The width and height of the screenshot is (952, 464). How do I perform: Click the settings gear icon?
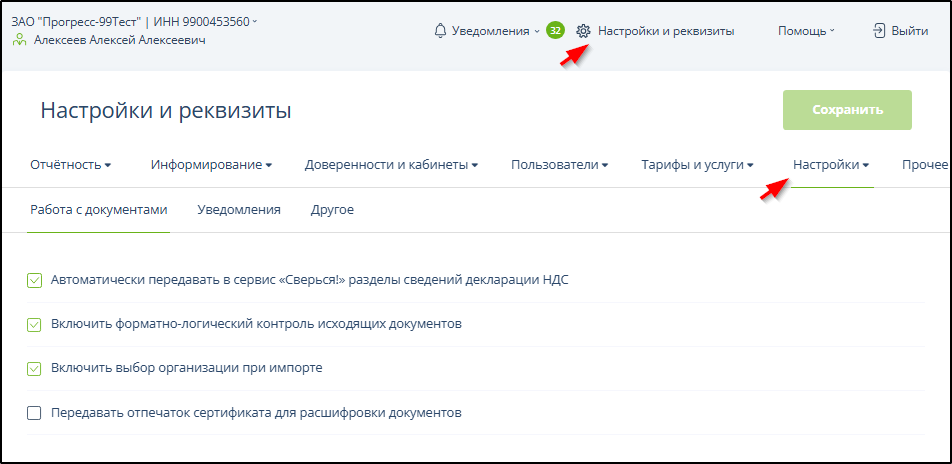tap(584, 31)
